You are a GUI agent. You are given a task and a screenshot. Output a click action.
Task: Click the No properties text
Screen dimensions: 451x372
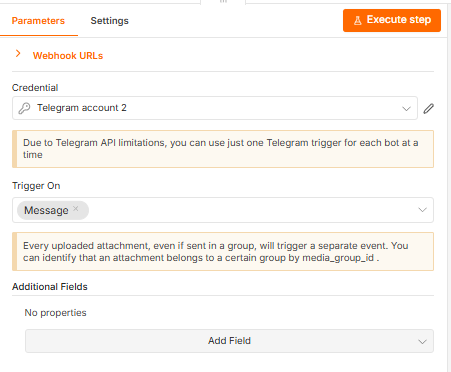coord(55,313)
